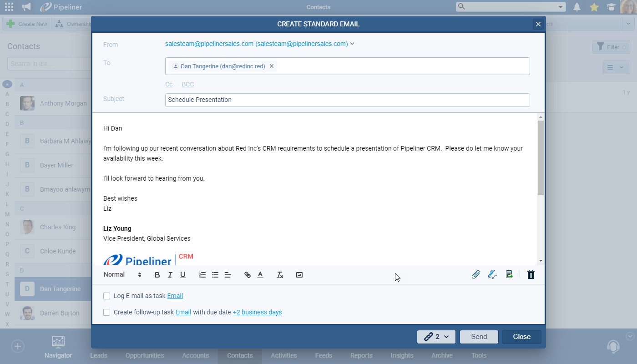Open the text color picker
637x364 pixels.
click(x=260, y=274)
